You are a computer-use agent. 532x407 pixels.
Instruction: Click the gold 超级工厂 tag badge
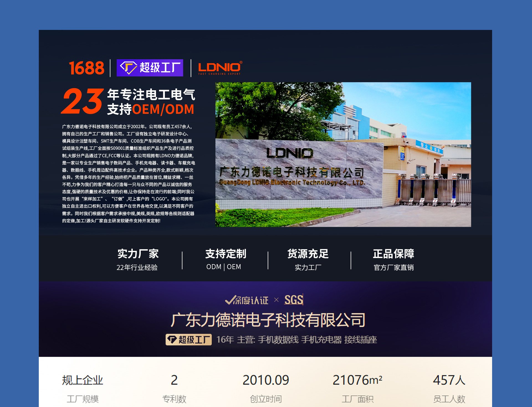point(189,339)
